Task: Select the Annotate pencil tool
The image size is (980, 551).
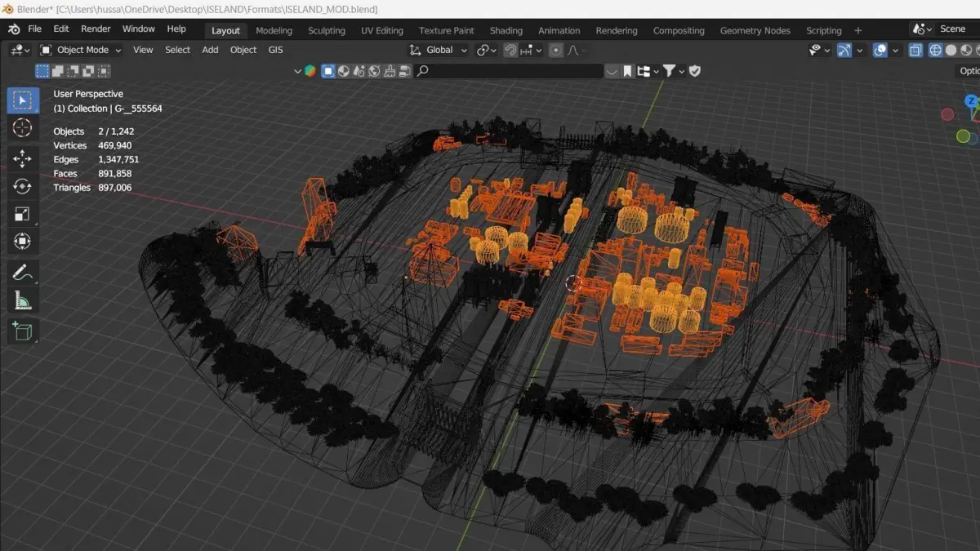Action: tap(22, 273)
